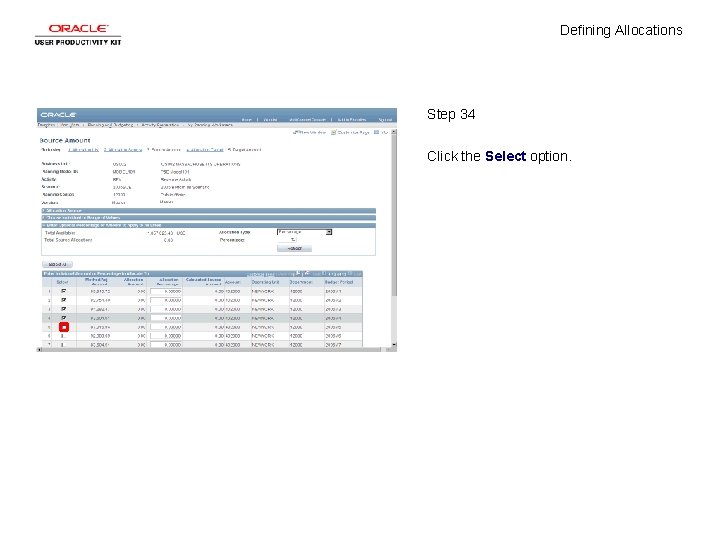
Task: Click Allocation Percentage field in row 5
Action: [x=166, y=327]
